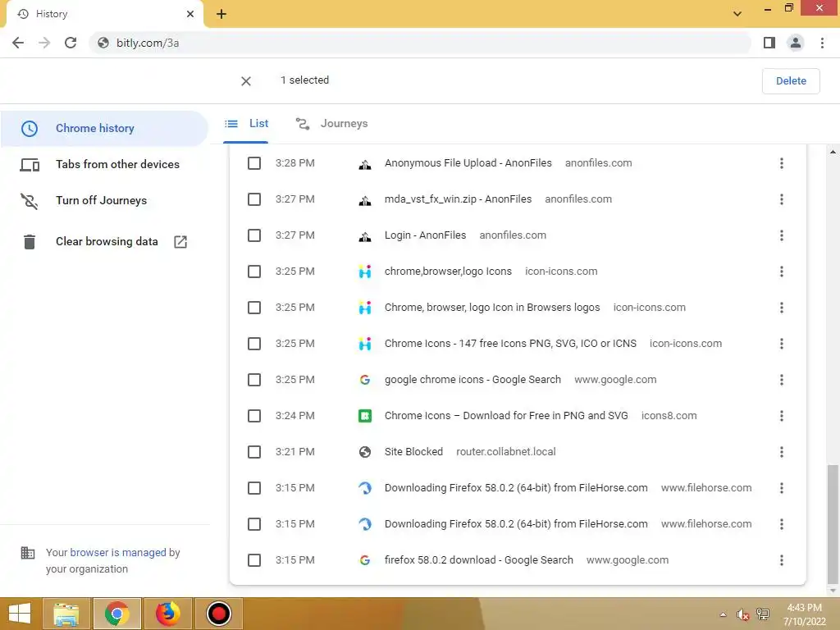Click icons8 green favicon
Screen dimensions: 840x630
[x=365, y=416]
